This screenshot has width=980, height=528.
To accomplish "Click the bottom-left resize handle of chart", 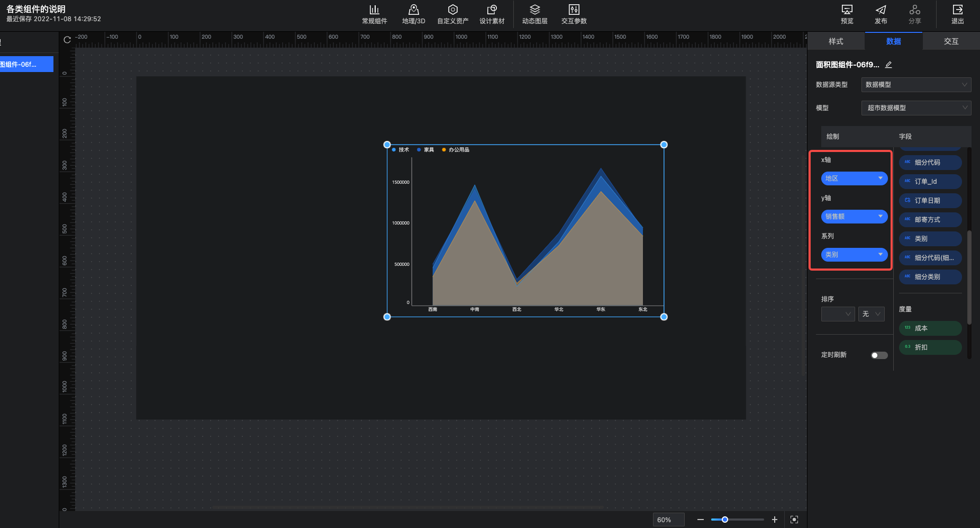I will (x=387, y=317).
